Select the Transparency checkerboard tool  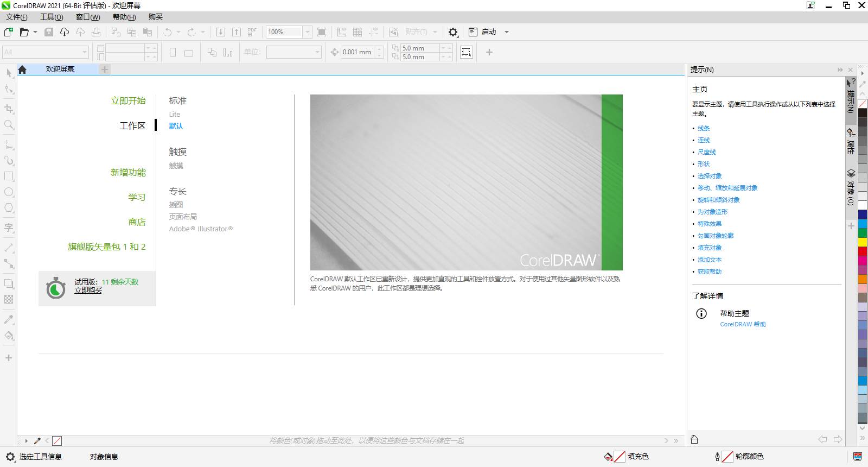click(x=9, y=299)
